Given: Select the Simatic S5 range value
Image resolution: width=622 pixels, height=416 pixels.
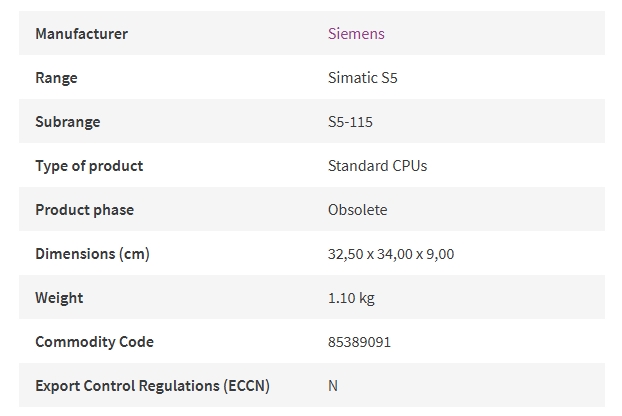Looking at the screenshot, I should pyautogui.click(x=363, y=78).
